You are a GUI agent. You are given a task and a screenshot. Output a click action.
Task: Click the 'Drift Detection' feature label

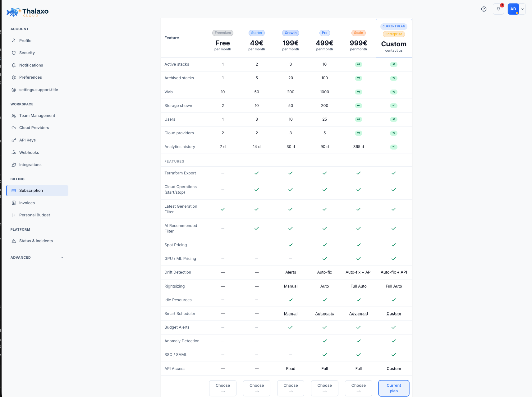coord(178,272)
